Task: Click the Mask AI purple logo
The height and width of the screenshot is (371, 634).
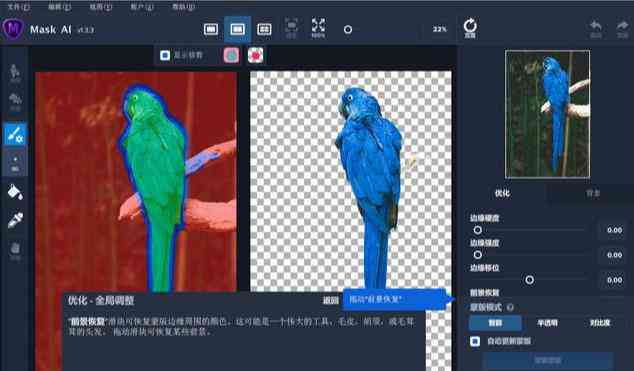Action: coord(13,29)
